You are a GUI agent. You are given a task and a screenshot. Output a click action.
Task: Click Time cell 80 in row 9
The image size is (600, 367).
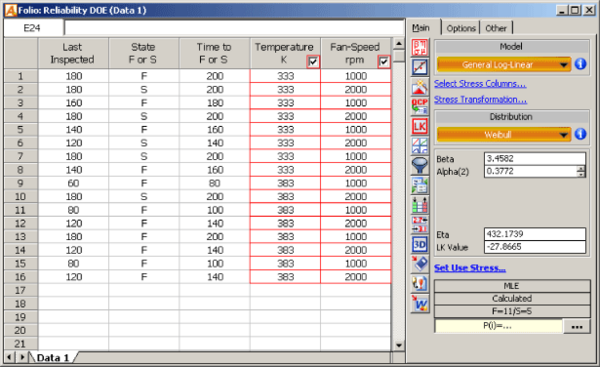215,183
